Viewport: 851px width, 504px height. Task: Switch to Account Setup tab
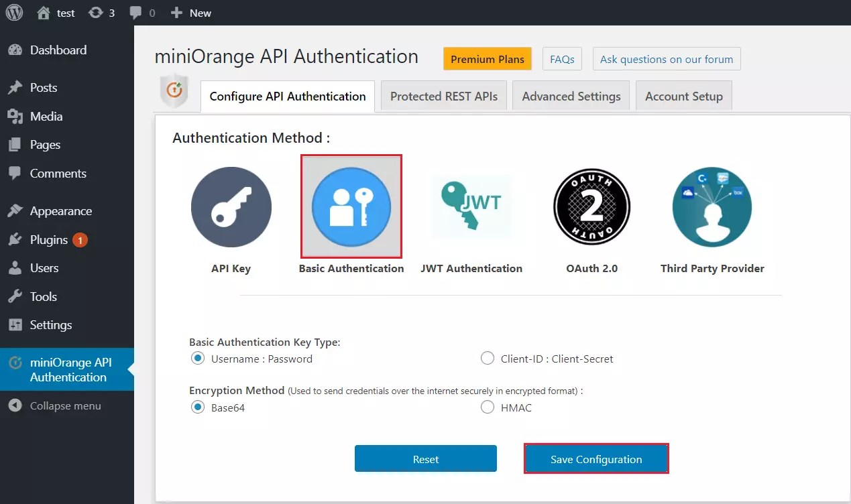684,97
